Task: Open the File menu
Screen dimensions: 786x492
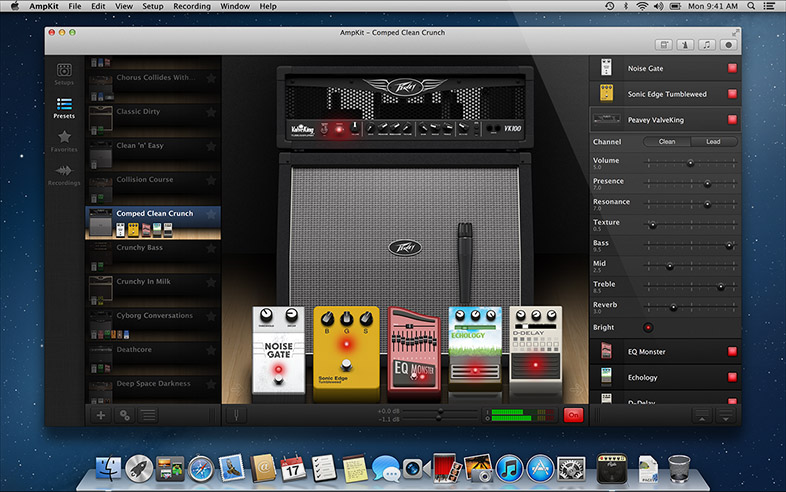Action: coord(75,6)
